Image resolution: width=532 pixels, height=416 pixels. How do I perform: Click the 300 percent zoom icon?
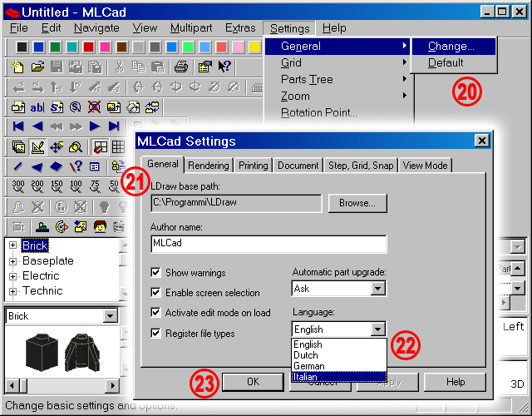pos(18,186)
